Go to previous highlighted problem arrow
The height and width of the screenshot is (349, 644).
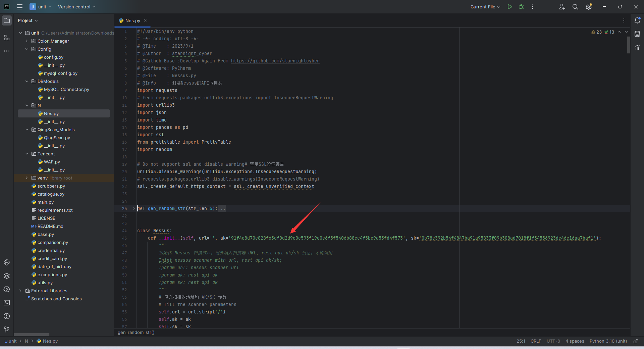[x=619, y=32]
